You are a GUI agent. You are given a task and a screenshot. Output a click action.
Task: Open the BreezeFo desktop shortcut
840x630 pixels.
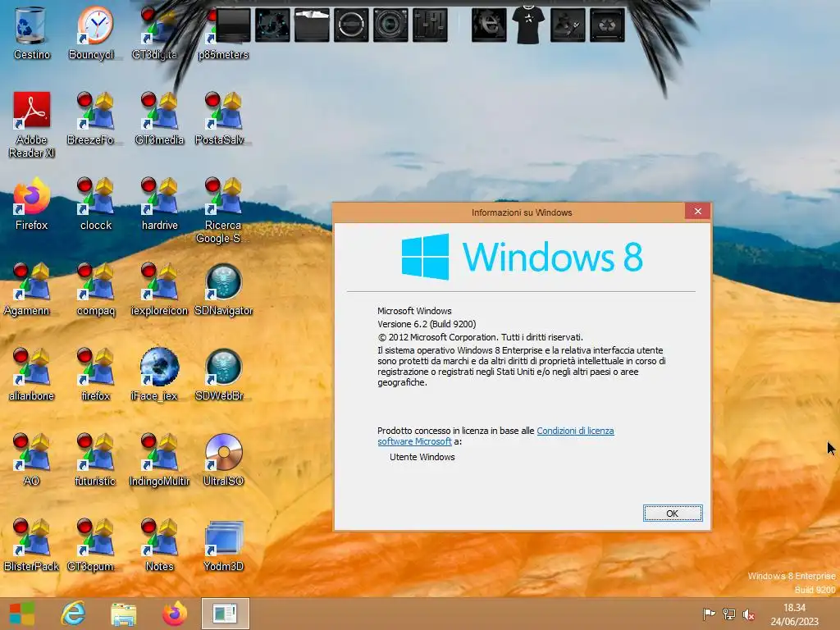point(95,118)
